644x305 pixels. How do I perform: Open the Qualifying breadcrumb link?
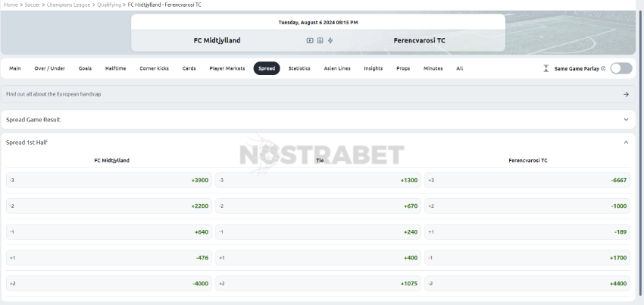click(109, 5)
